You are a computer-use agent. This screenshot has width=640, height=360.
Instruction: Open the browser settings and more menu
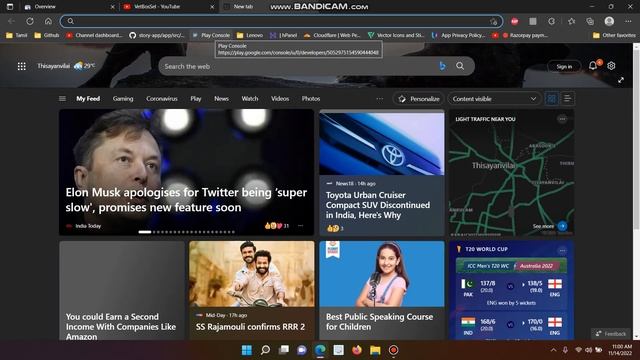628,21
